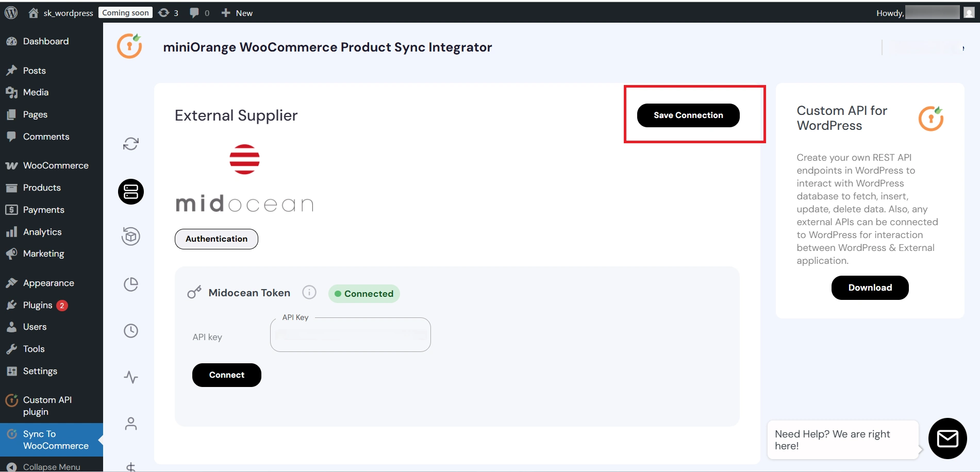Click the Howdy user profile avatar

coord(969,13)
